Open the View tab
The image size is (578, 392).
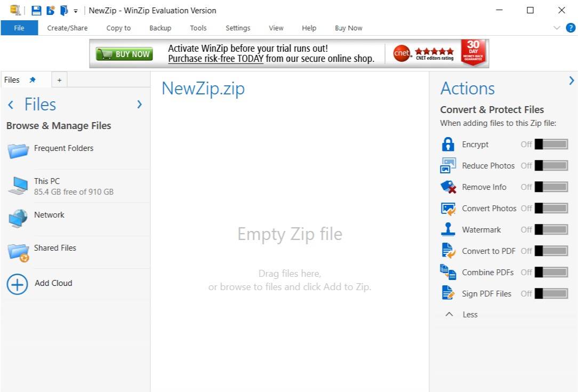[276, 28]
